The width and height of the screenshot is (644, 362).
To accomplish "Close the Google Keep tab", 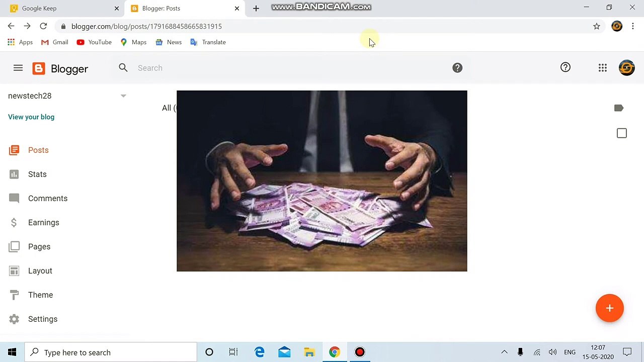I will tap(117, 8).
